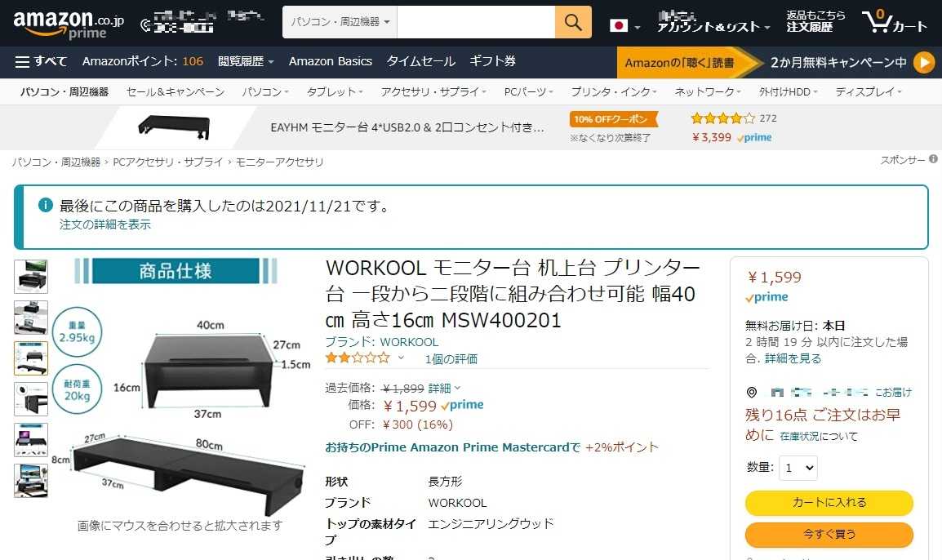Click the sponsor info icon next to スポンサー

933,159
